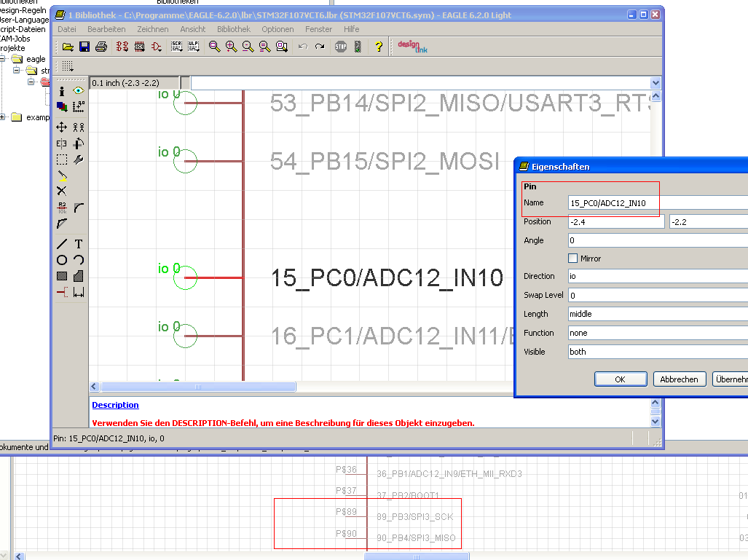Open the Zeichnen menu

tap(153, 29)
